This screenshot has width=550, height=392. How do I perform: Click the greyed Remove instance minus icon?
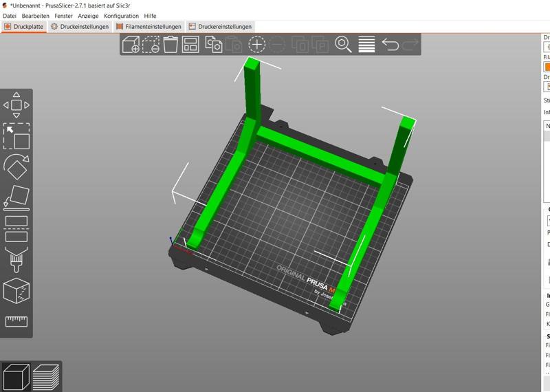(277, 45)
